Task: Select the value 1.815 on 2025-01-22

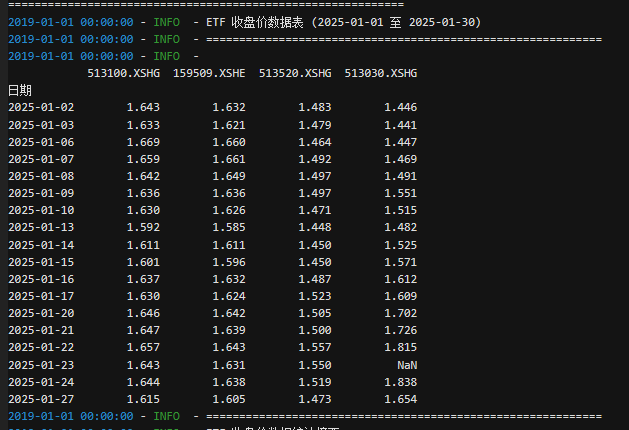Action: [400, 348]
